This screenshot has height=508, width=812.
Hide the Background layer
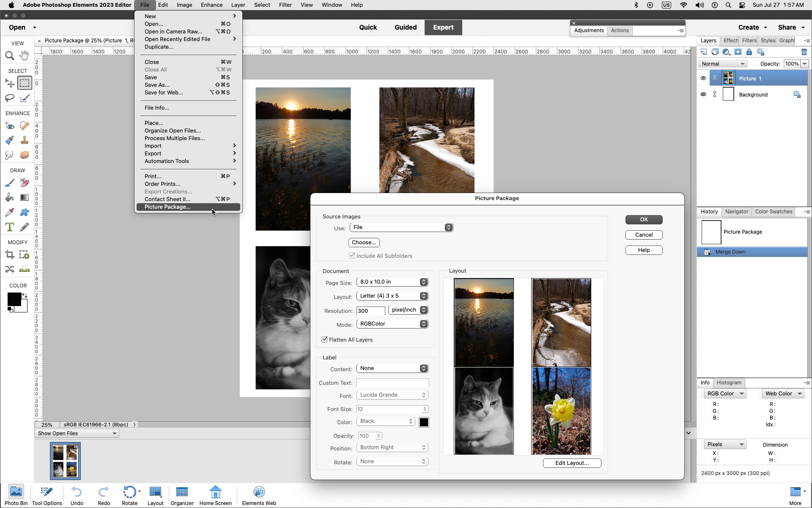(703, 94)
